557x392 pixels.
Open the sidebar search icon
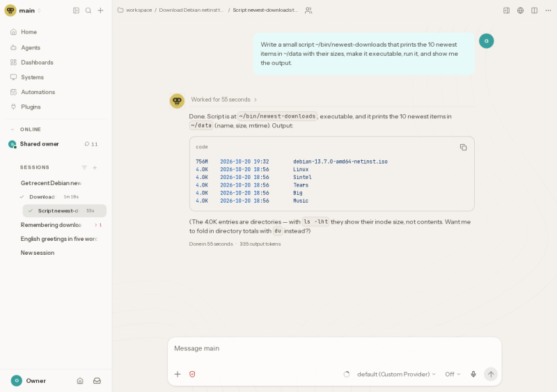(x=88, y=10)
